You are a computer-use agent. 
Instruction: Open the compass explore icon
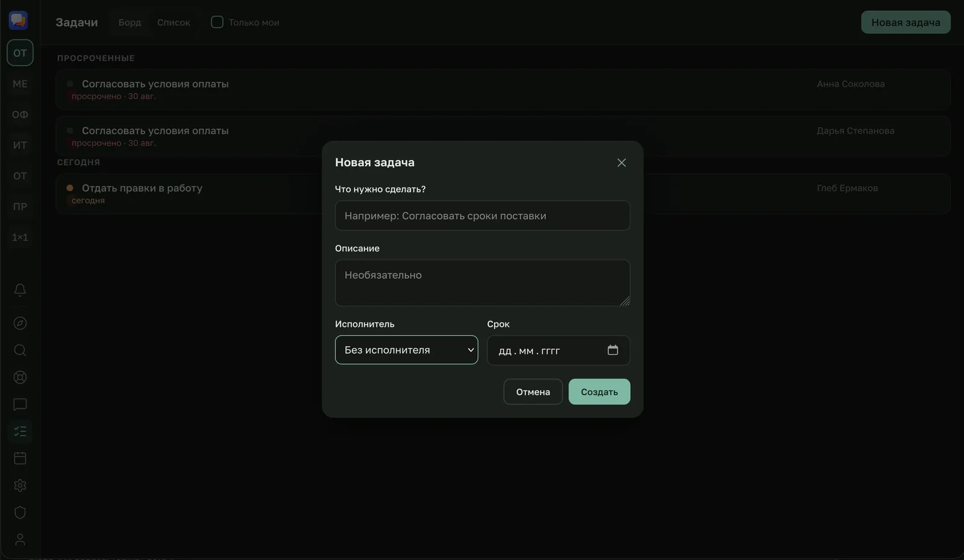(x=20, y=323)
